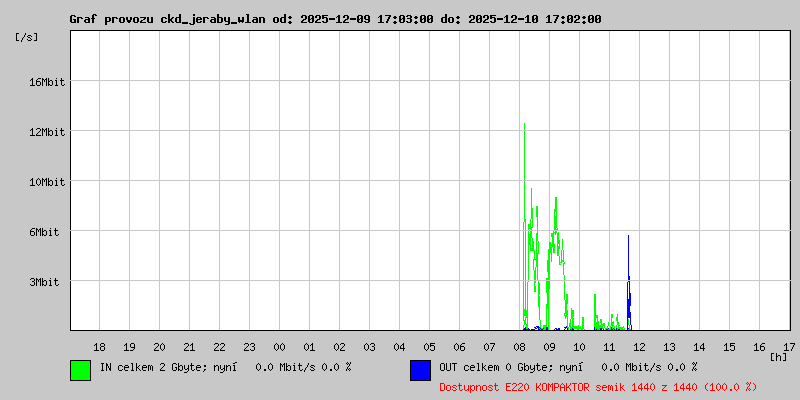This screenshot has width=800, height=400.
Task: Click the '09' hour label on x-axis
Action: tap(549, 347)
